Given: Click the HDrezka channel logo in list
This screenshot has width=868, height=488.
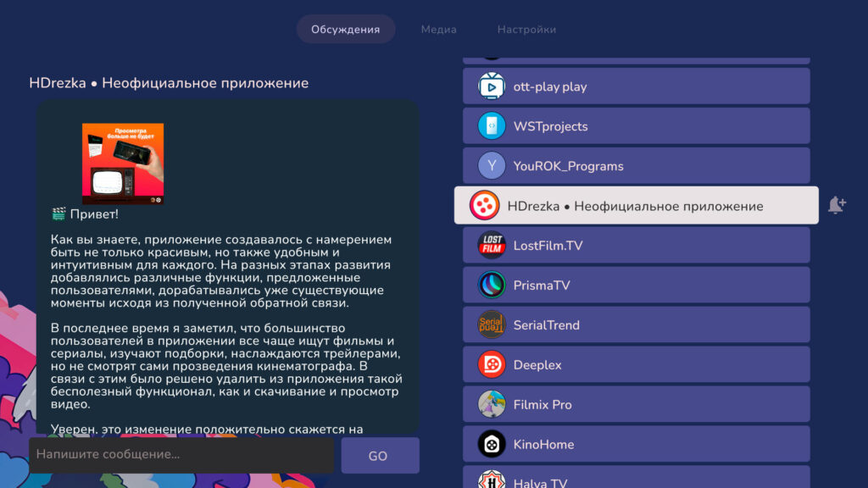Looking at the screenshot, I should [484, 205].
